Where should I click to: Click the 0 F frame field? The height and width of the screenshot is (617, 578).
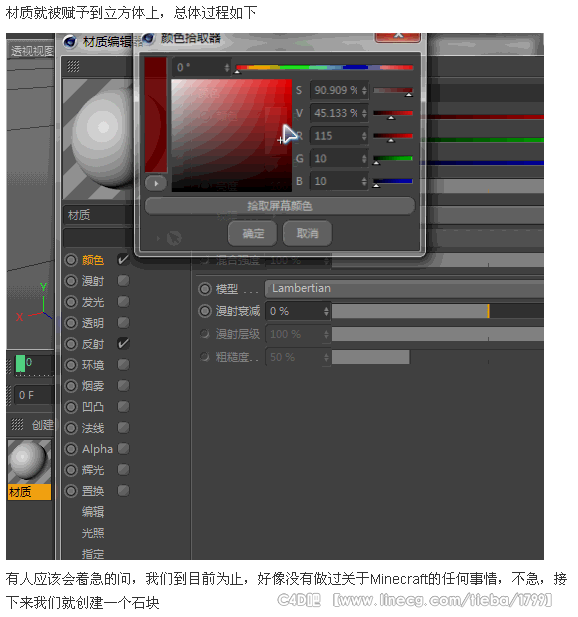33,395
